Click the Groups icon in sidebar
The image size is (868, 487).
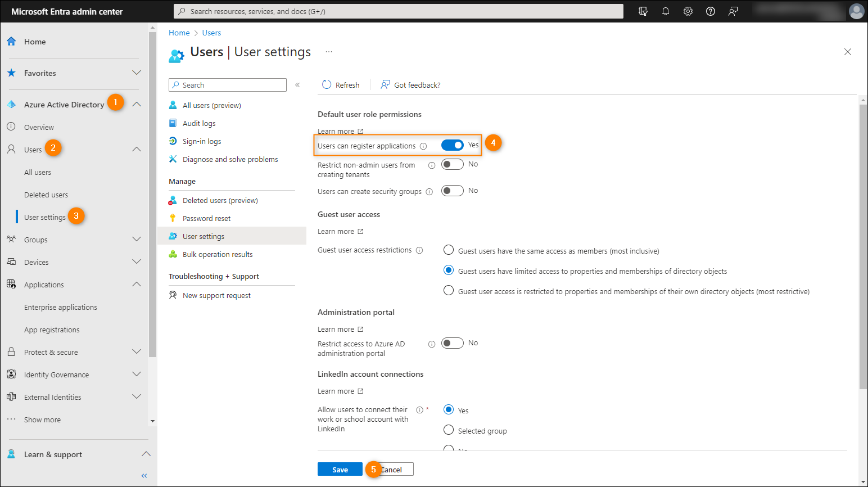click(x=11, y=240)
